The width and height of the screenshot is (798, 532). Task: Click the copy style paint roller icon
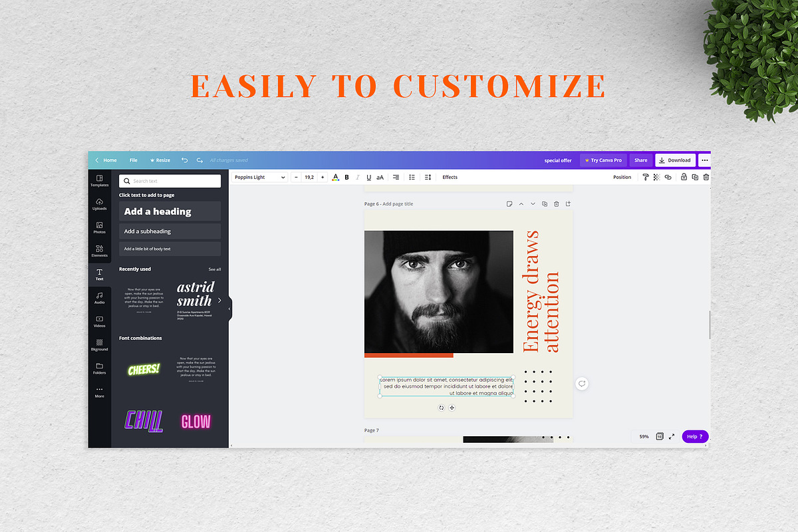(645, 178)
